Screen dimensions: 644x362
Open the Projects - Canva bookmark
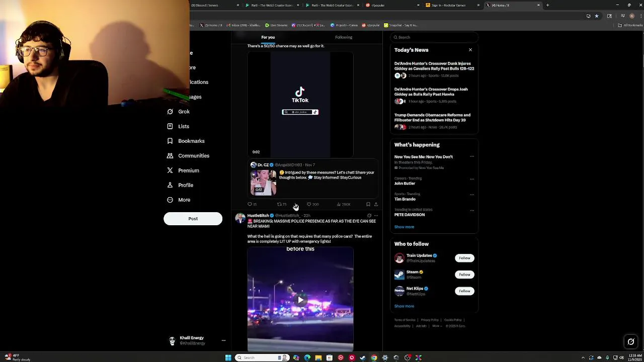pyautogui.click(x=344, y=25)
